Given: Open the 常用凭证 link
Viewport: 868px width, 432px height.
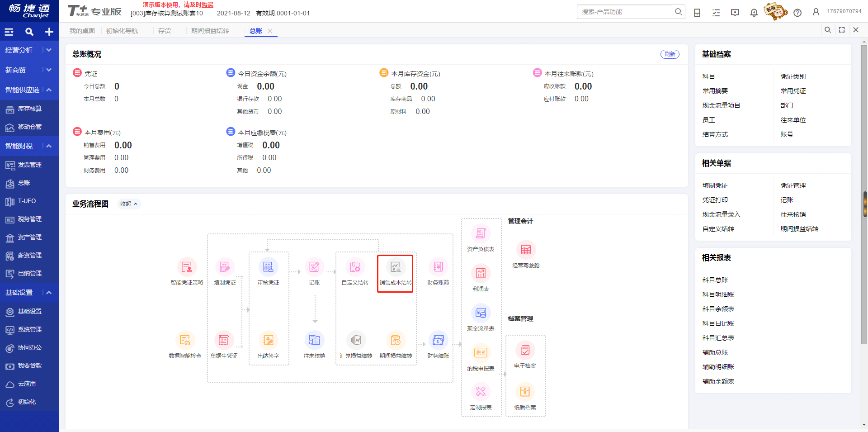Looking at the screenshot, I should [793, 91].
